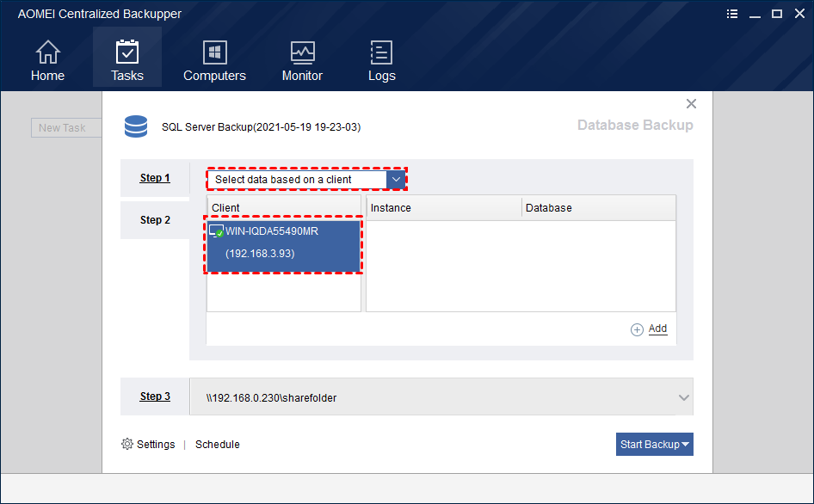Select Step 3
The width and height of the screenshot is (814, 504).
point(155,396)
